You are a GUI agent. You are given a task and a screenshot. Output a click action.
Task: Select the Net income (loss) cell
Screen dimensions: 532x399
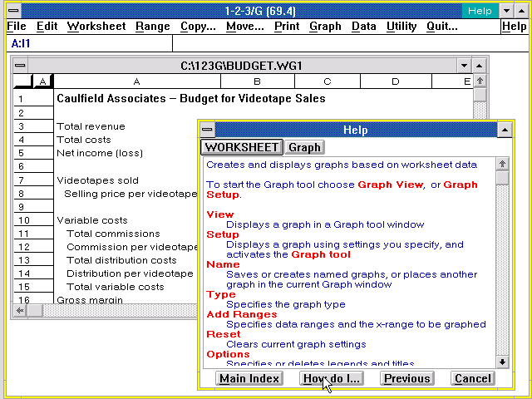click(137, 153)
